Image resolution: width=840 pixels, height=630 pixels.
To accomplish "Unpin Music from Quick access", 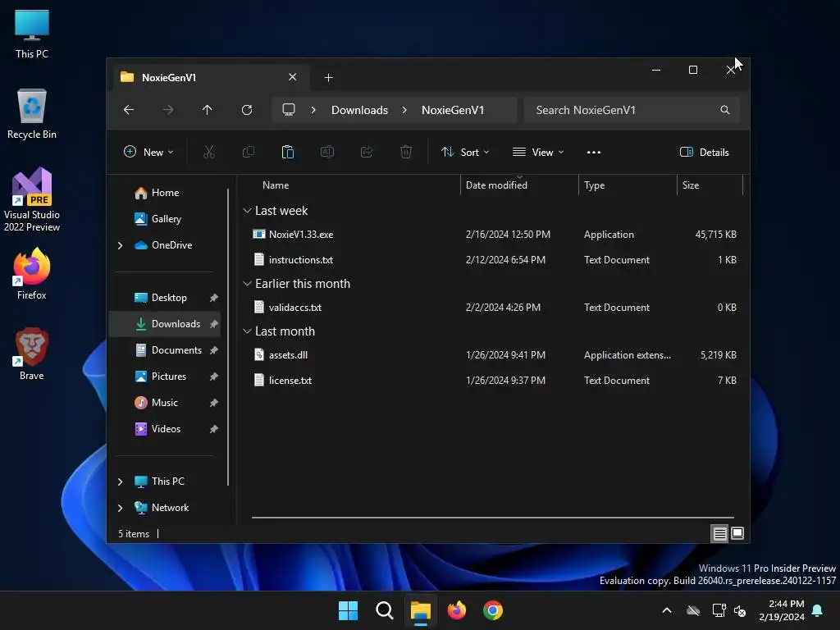I will [x=214, y=403].
